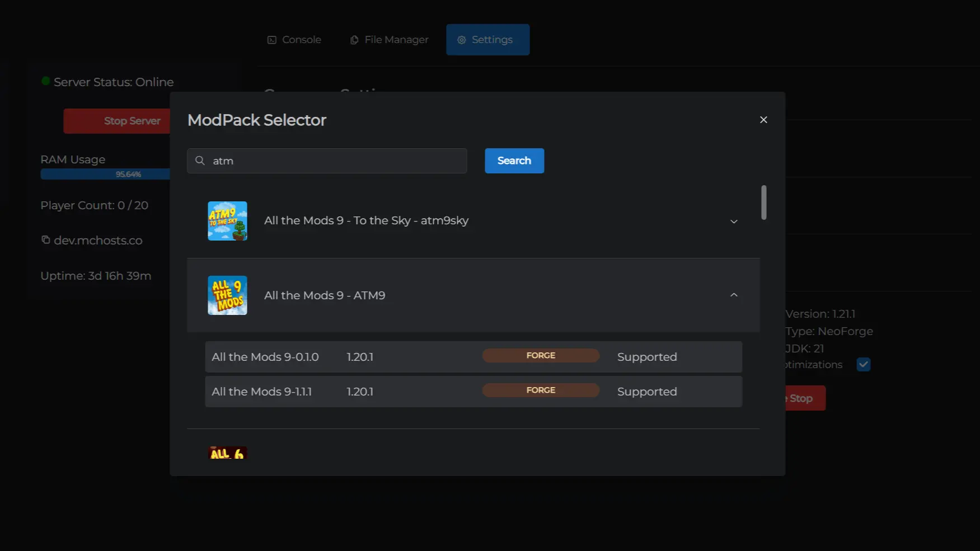Viewport: 980px width, 551px height.
Task: Click the Search button in ModPack Selector
Action: pyautogui.click(x=514, y=161)
